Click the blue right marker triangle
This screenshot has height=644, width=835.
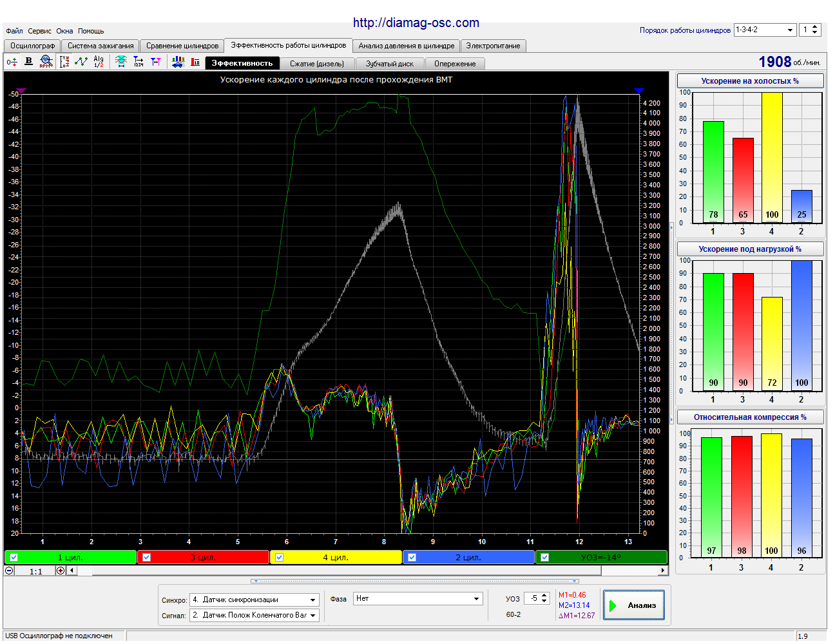[639, 91]
